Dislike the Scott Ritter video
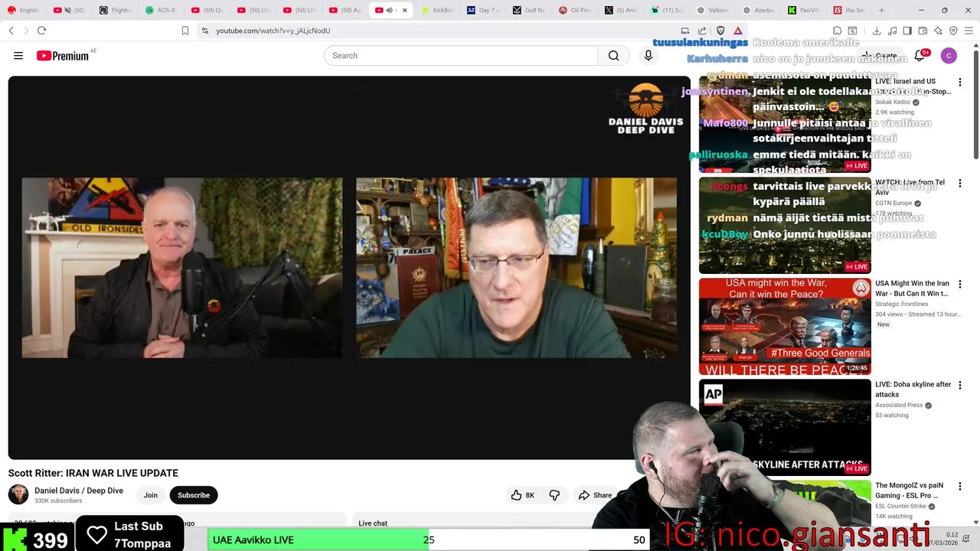 coord(554,495)
